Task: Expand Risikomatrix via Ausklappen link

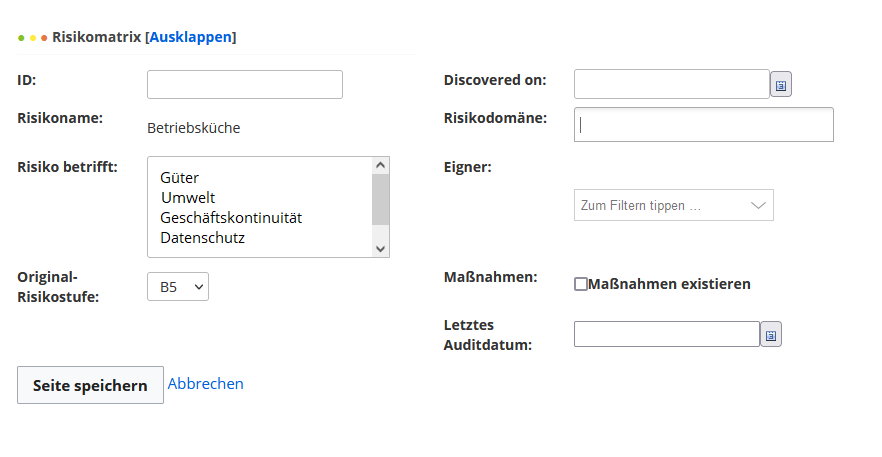Action: coord(192,37)
